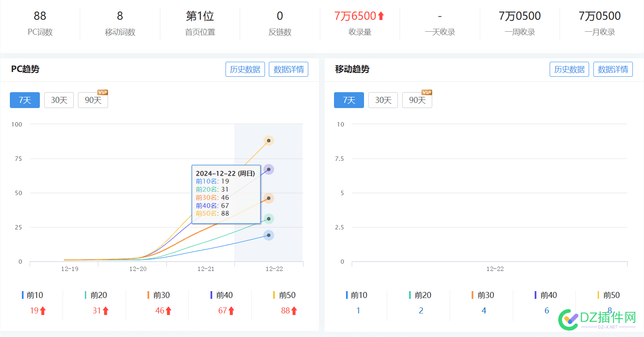644x337 pixels.
Task: Click tooltip date 2024-12-22 (周日)
Action: pos(226,174)
